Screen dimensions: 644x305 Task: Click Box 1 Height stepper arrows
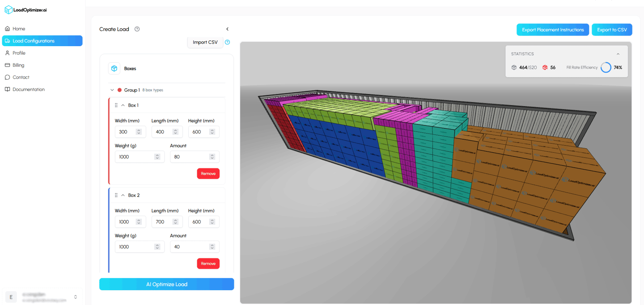pyautogui.click(x=212, y=132)
